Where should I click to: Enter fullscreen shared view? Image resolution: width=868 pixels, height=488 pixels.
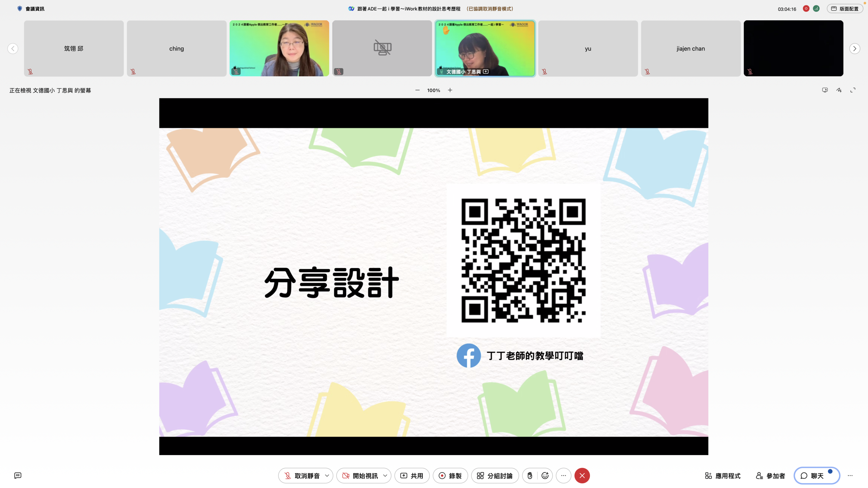(x=853, y=90)
